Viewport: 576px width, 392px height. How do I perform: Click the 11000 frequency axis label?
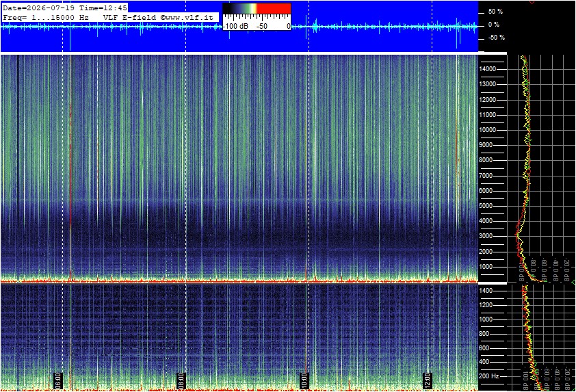click(x=488, y=115)
